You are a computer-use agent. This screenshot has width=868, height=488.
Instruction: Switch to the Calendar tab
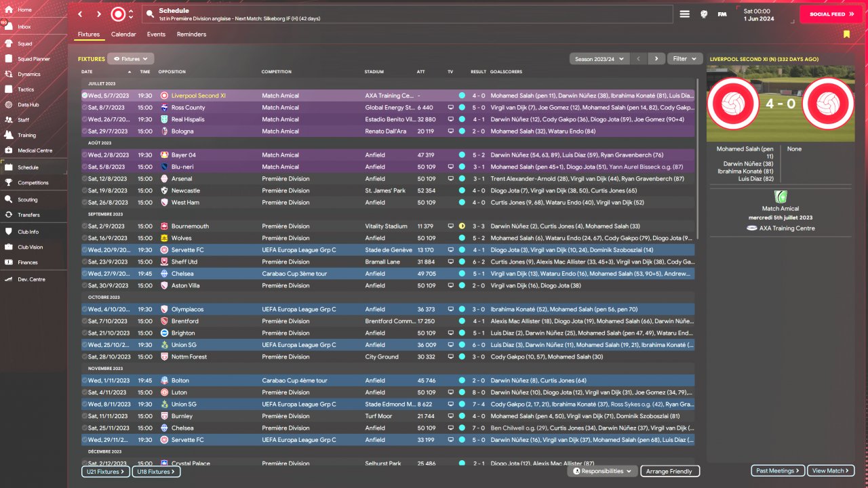(123, 35)
